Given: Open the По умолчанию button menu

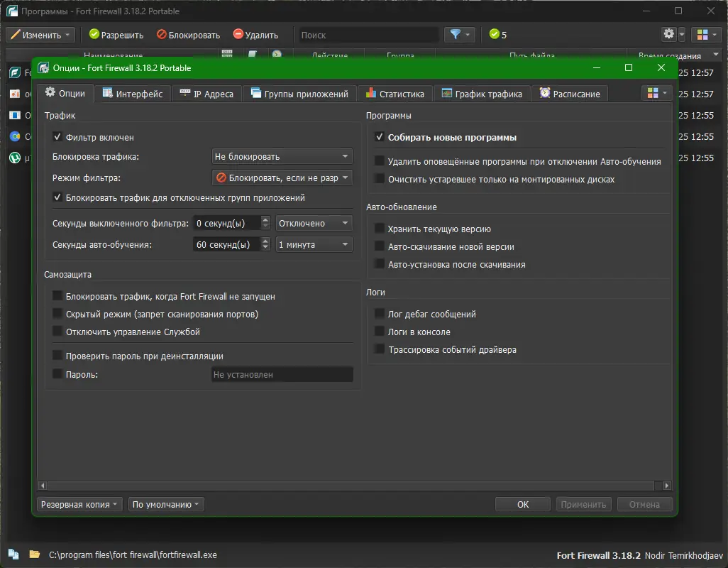Looking at the screenshot, I should point(166,504).
